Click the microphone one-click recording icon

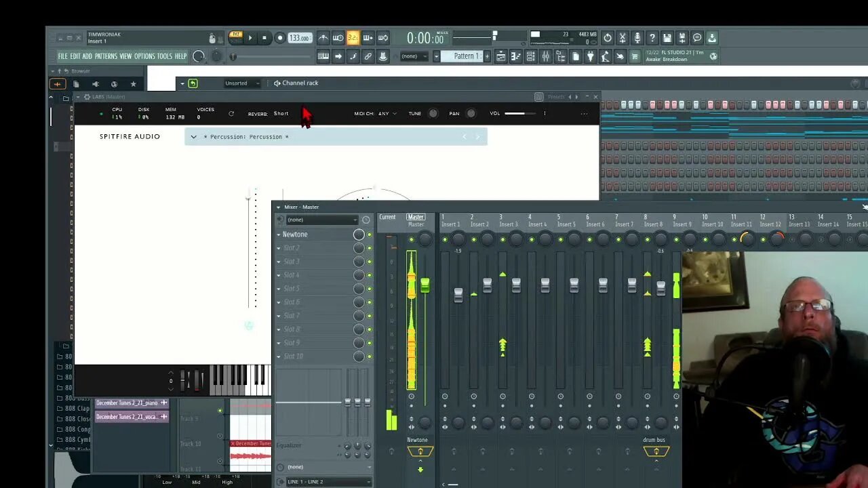click(x=637, y=38)
